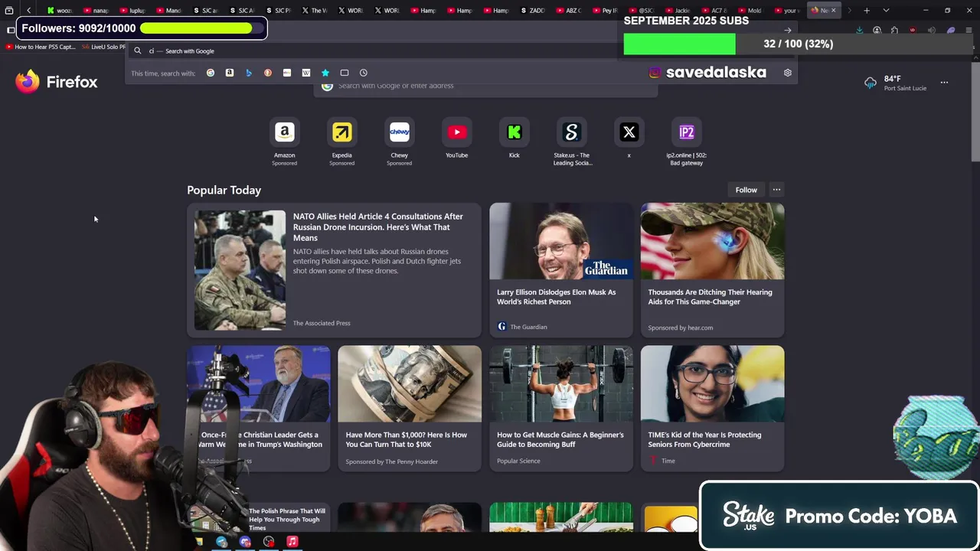Switch to the 'wooz' Kick tab
980x551 pixels.
point(60,11)
